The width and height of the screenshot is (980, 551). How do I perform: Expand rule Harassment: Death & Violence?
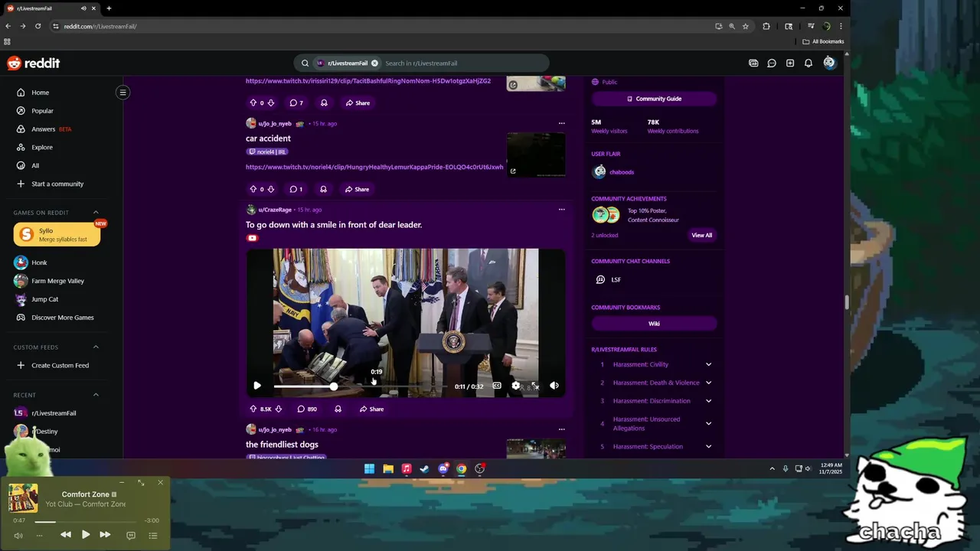tap(708, 383)
